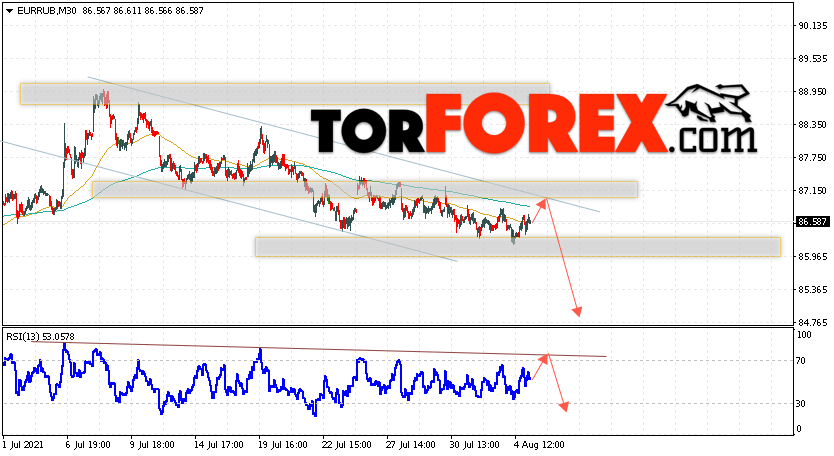Click the 90.135 price axis label
Viewport: 834px width, 456px height.
pyautogui.click(x=812, y=26)
